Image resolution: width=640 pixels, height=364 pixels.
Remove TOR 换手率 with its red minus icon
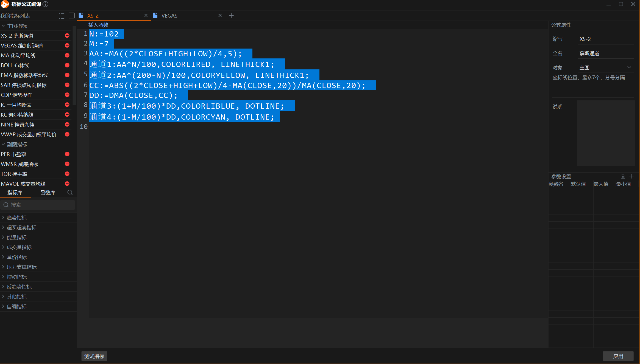(x=67, y=174)
